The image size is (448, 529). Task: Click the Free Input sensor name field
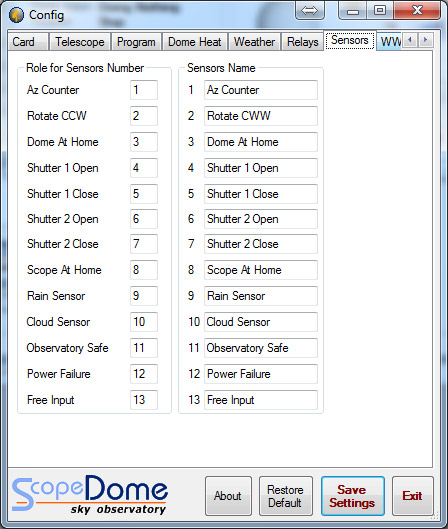260,400
